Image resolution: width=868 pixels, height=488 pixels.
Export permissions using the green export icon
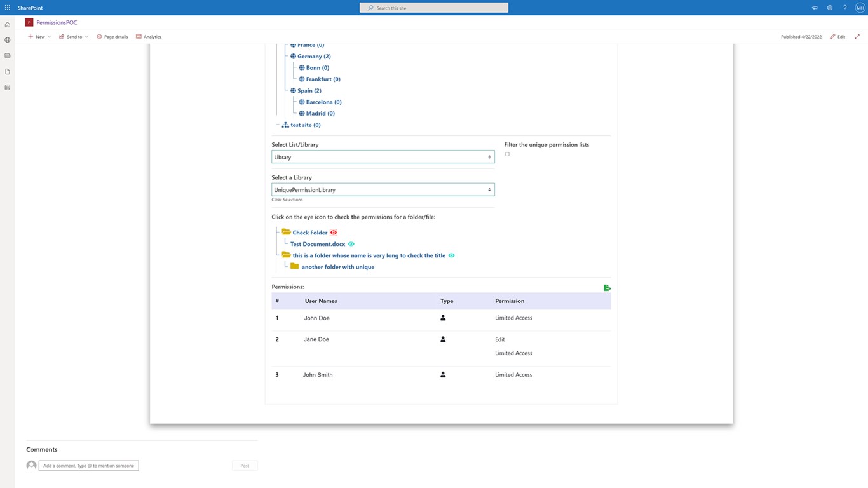click(x=607, y=288)
